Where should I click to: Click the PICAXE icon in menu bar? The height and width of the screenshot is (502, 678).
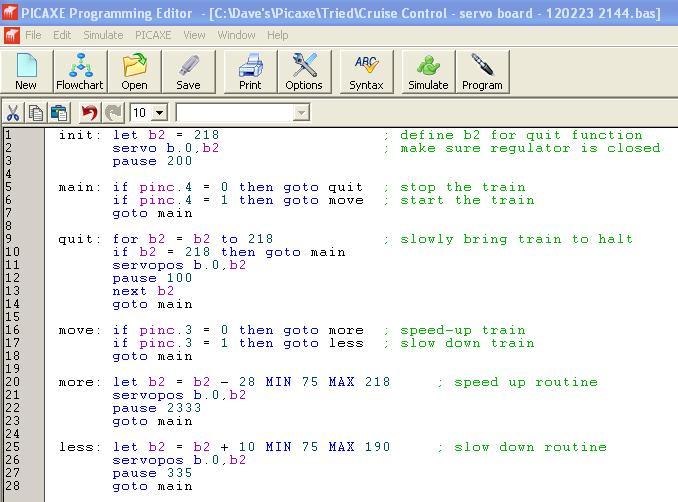[x=12, y=35]
